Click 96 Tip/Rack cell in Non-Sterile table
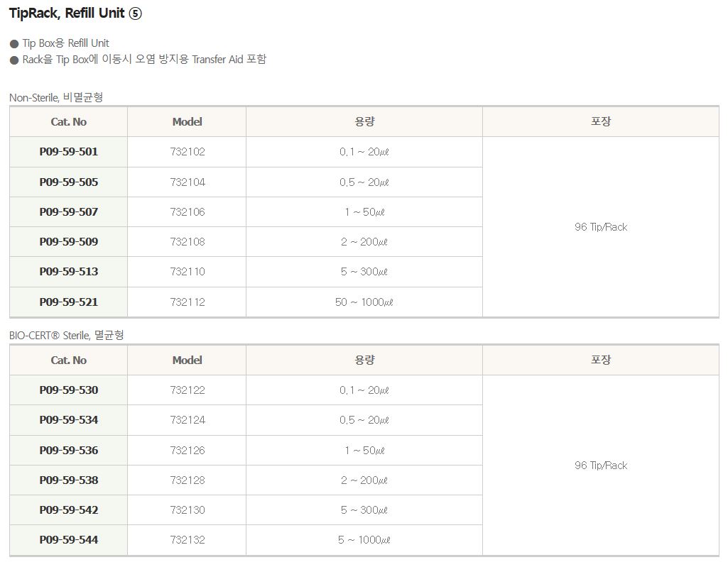The height and width of the screenshot is (567, 728). (x=601, y=227)
